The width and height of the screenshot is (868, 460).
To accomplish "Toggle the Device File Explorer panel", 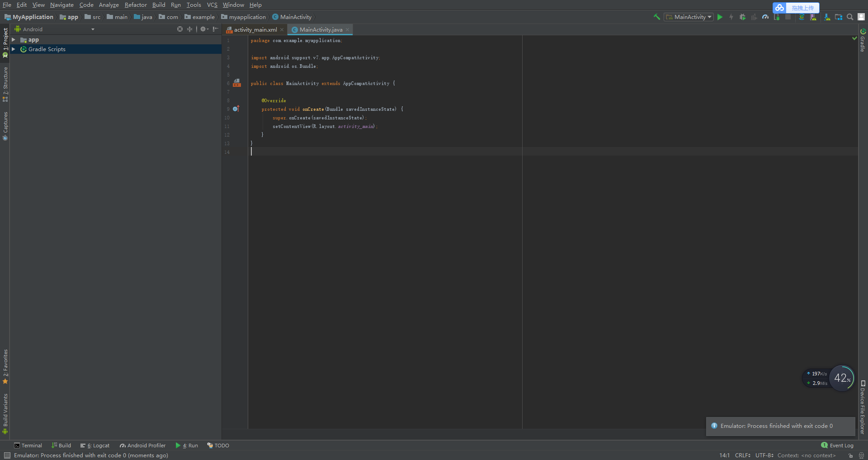I will coord(863,407).
